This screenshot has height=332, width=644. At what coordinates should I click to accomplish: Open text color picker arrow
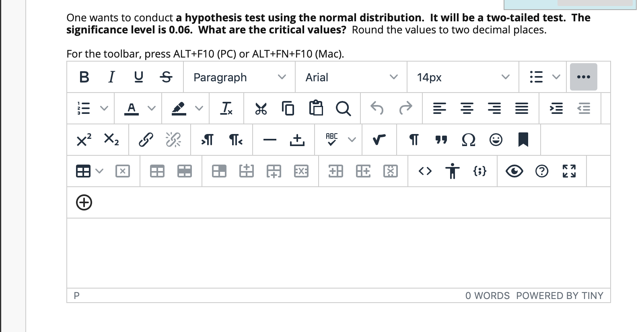[151, 108]
